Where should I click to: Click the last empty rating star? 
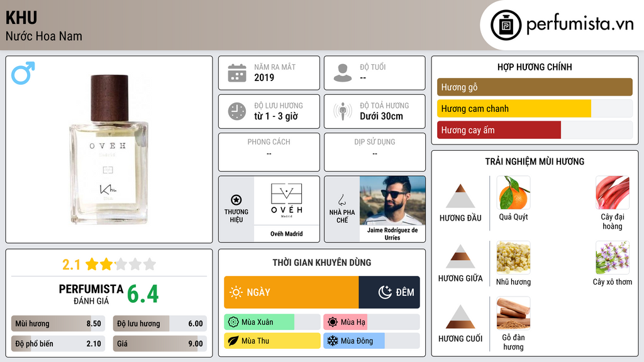[150, 264]
